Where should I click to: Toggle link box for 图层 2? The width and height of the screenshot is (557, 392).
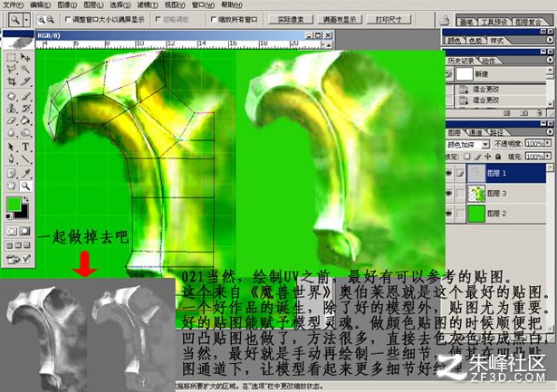(460, 214)
